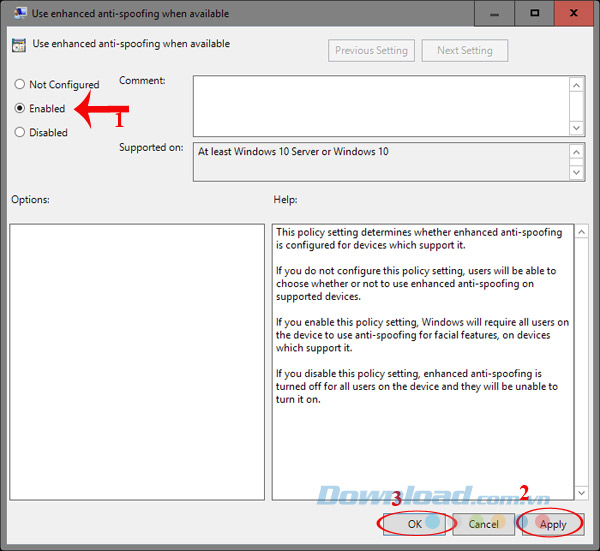
Task: Click the empty Options pane
Action: (137, 362)
